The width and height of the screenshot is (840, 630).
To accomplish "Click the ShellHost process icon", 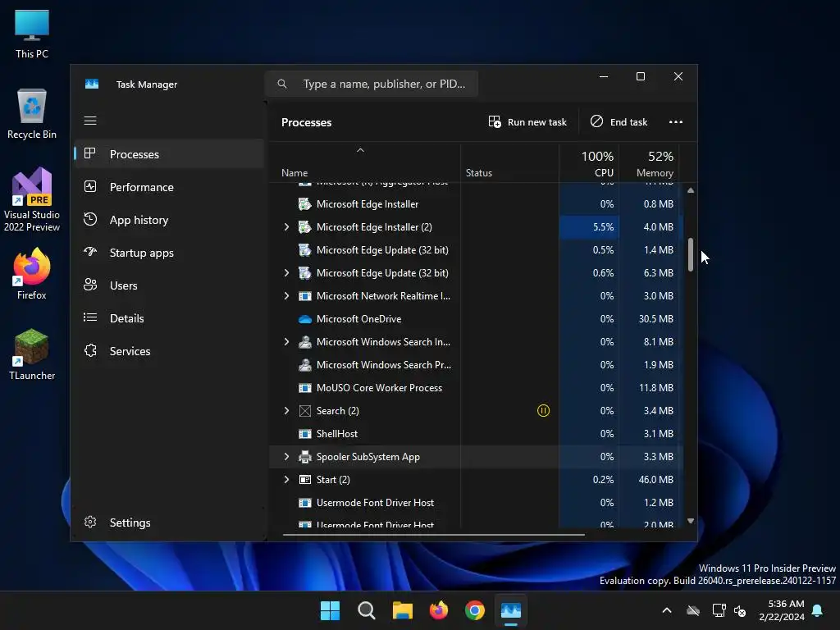I will pyautogui.click(x=305, y=434).
